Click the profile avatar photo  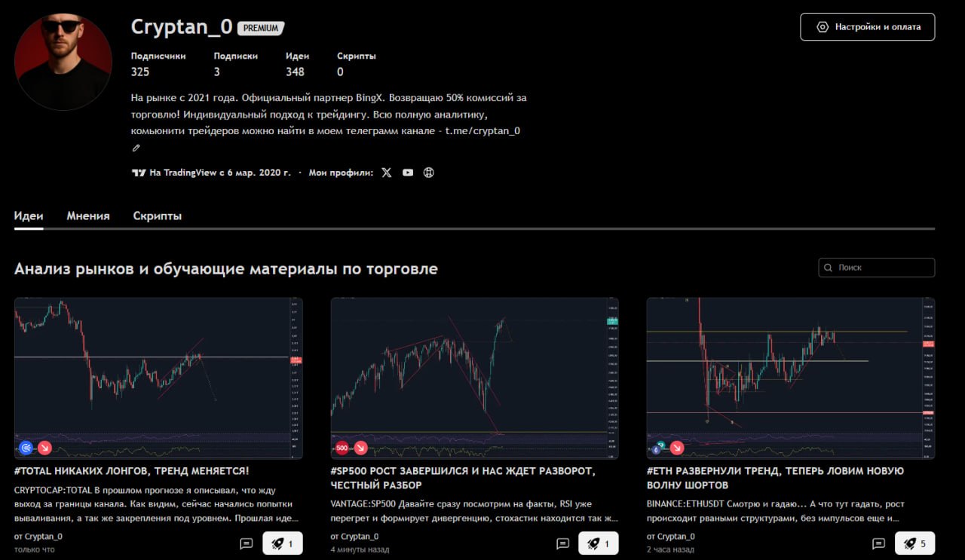[63, 62]
